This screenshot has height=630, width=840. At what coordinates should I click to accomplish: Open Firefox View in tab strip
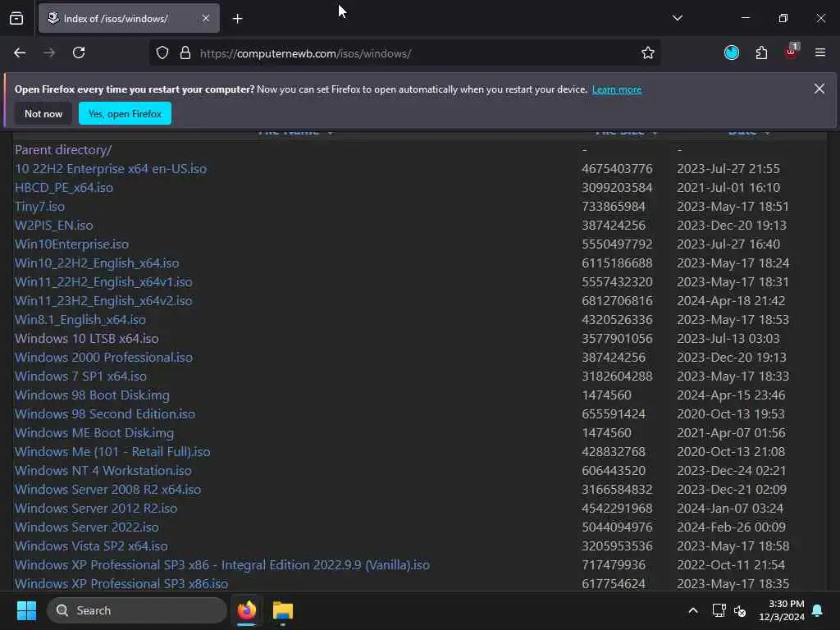(16, 18)
